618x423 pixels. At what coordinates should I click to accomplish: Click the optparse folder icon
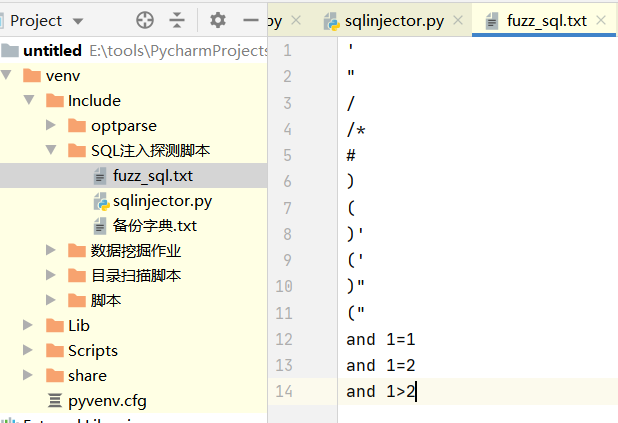[x=76, y=126]
